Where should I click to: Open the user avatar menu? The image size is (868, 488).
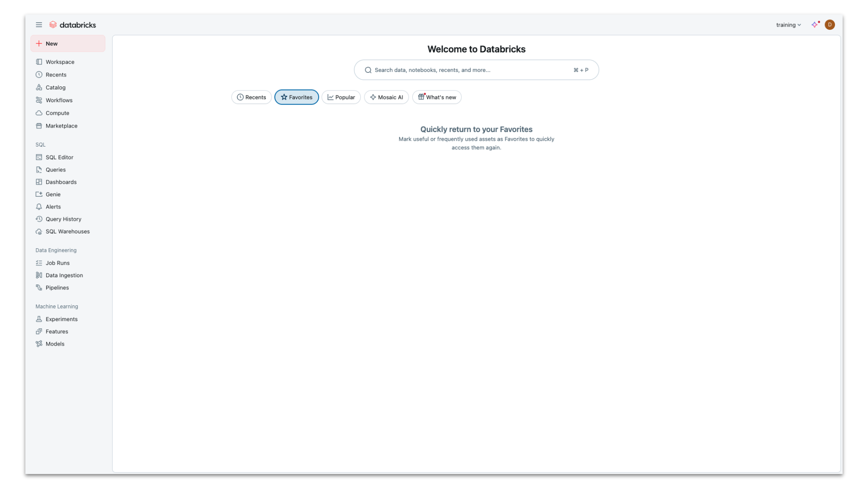(830, 25)
